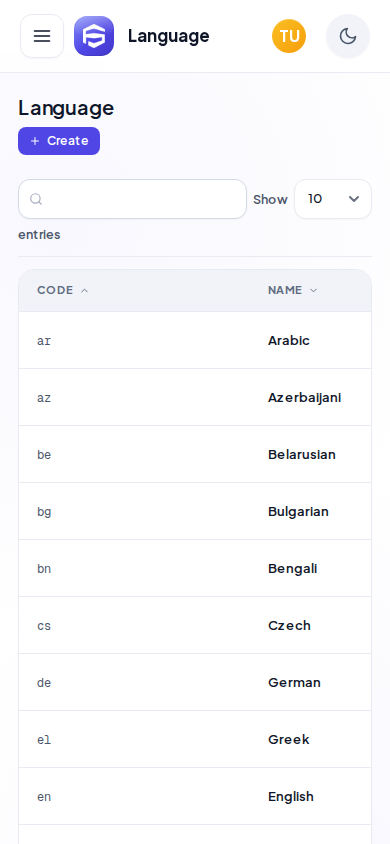Click the search magnifier icon
This screenshot has width=390, height=844.
[36, 199]
